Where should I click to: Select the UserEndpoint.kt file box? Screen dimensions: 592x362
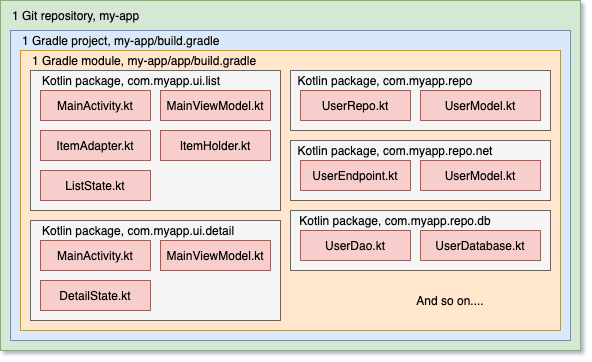[x=355, y=176]
